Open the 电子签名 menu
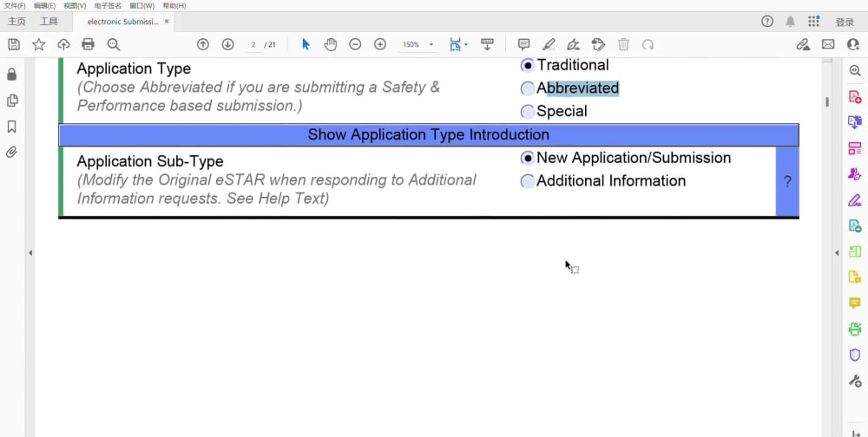 tap(108, 5)
